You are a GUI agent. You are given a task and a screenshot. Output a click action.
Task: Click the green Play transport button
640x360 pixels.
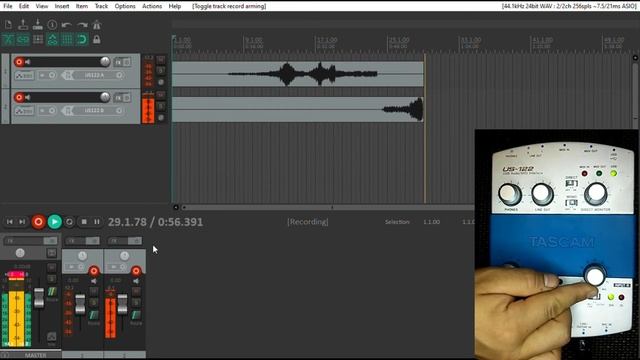pyautogui.click(x=54, y=222)
